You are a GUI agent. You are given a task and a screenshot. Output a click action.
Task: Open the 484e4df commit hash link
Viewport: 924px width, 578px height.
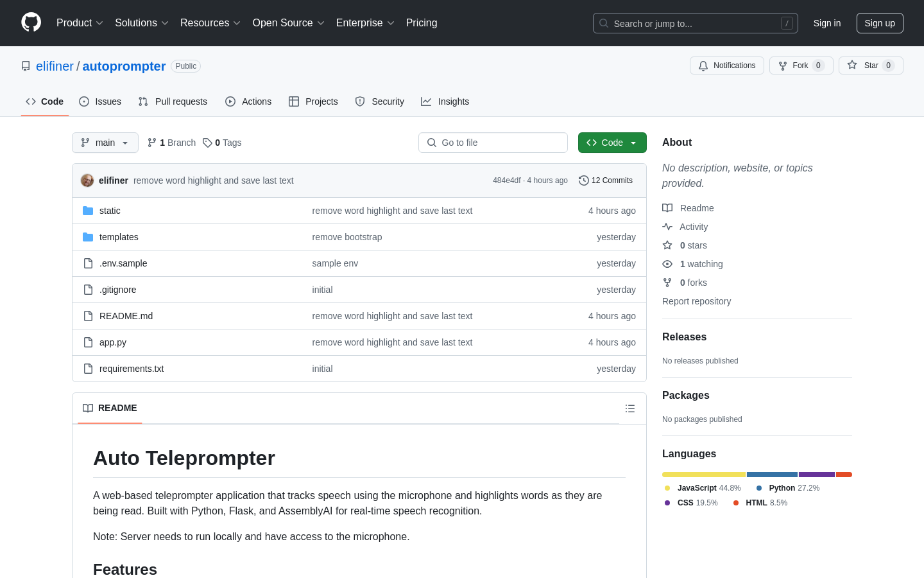tap(507, 180)
